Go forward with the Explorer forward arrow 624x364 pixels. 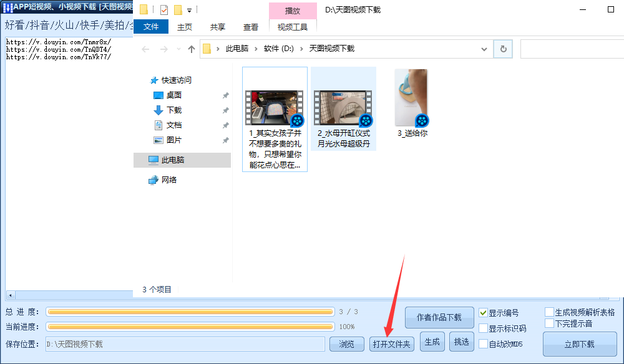tap(163, 49)
